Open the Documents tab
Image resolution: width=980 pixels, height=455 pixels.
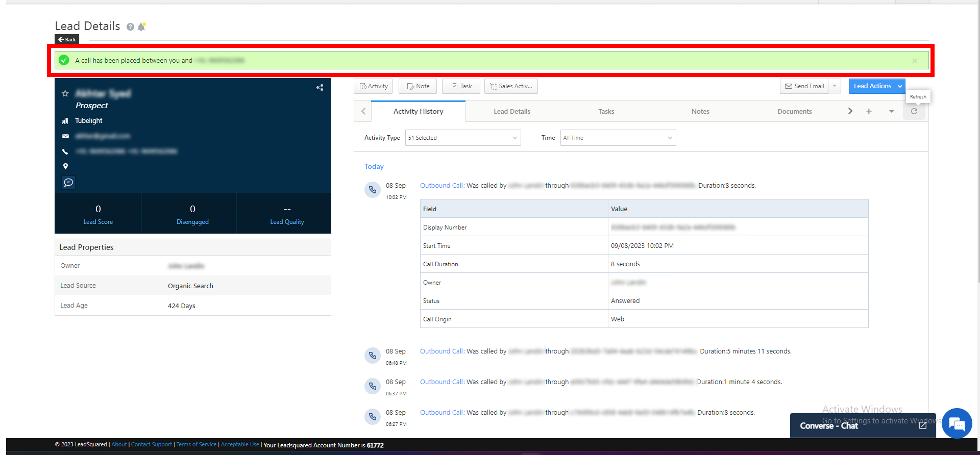click(x=794, y=112)
